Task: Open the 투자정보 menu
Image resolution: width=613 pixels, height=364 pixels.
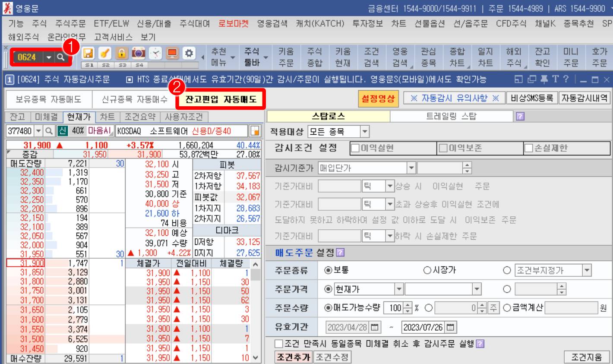Action: 368,24
